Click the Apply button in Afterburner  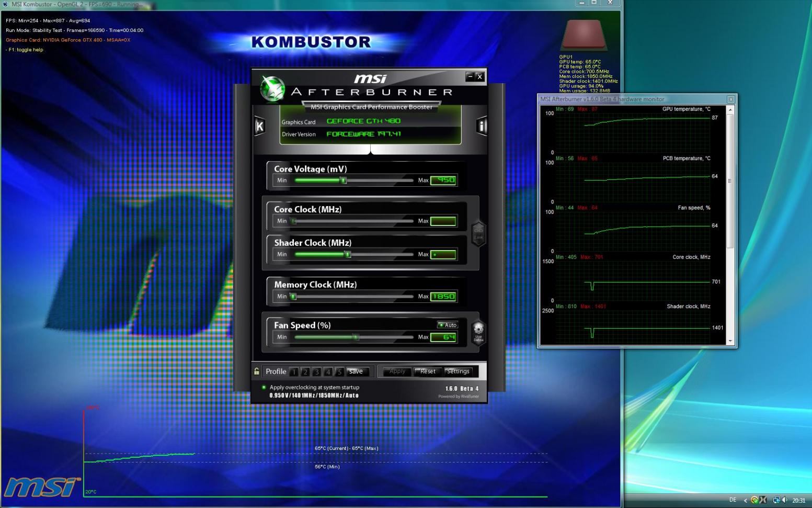pos(397,371)
